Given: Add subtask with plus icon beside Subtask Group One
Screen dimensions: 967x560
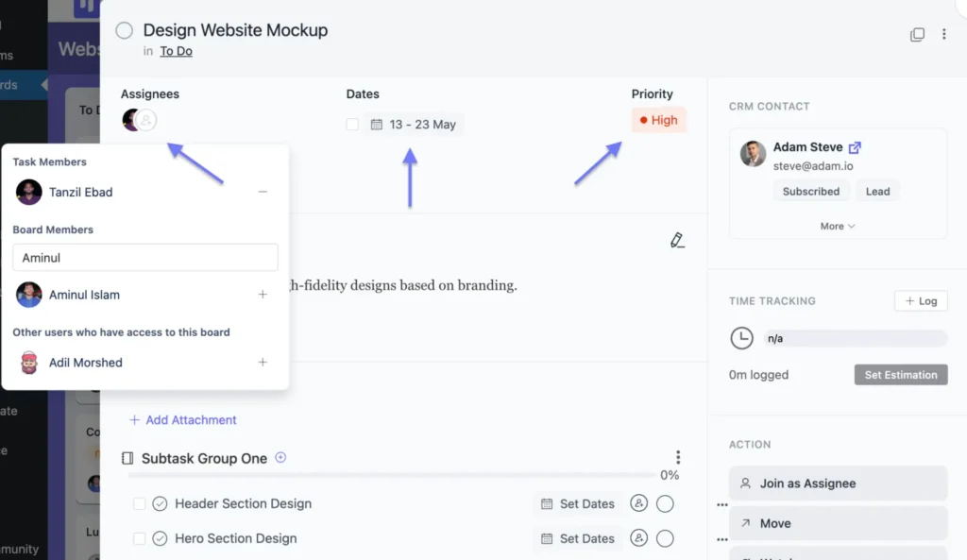Looking at the screenshot, I should [x=280, y=458].
